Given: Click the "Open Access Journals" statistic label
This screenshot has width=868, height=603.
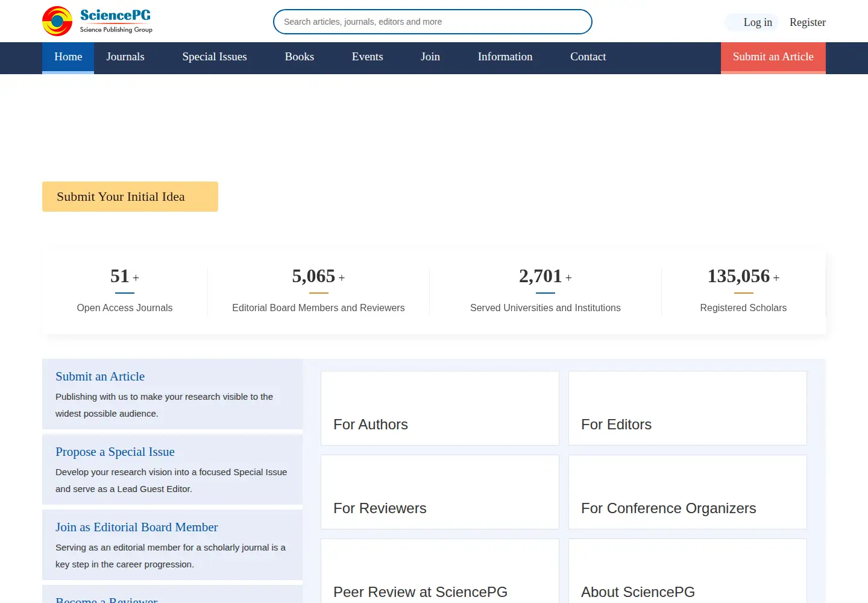Looking at the screenshot, I should coord(125,308).
